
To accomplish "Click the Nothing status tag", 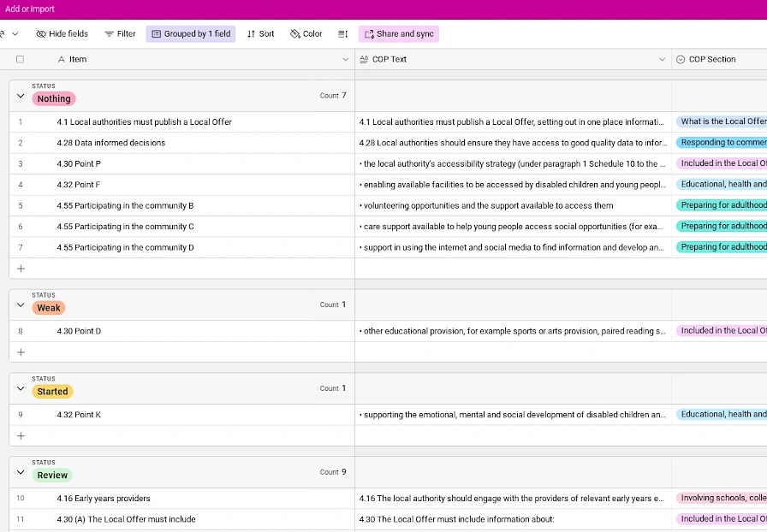I will click(x=54, y=98).
